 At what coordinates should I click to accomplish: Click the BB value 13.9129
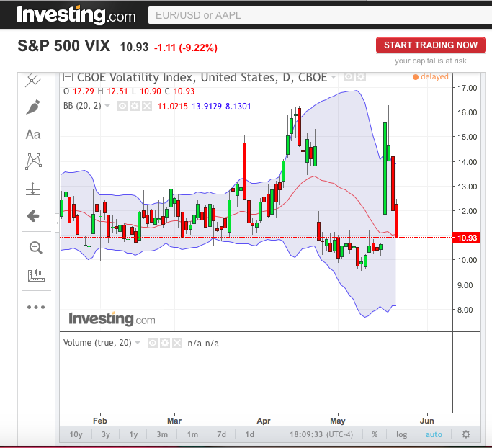[207, 107]
